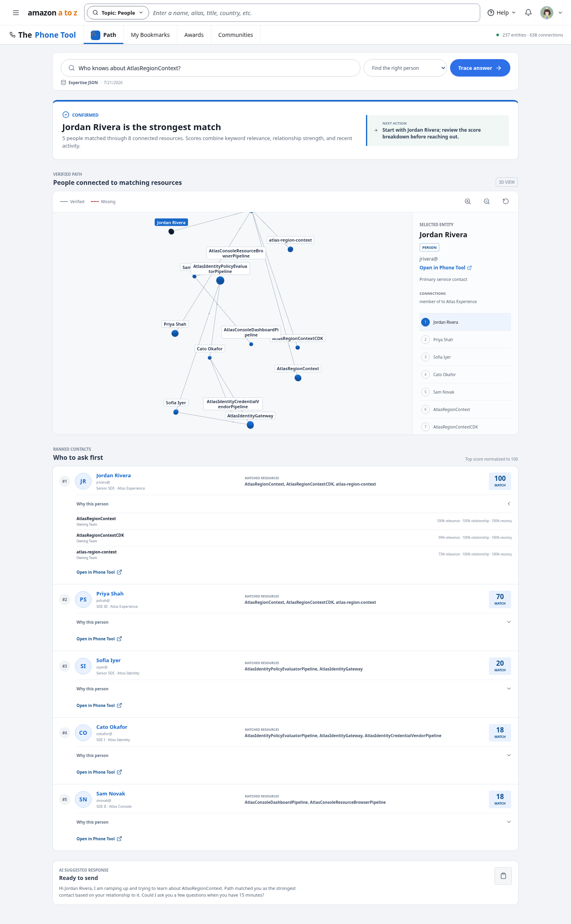Screen dimensions: 571x924
Task: Click the phone icon beside The Phone Tool
Action: (13, 35)
